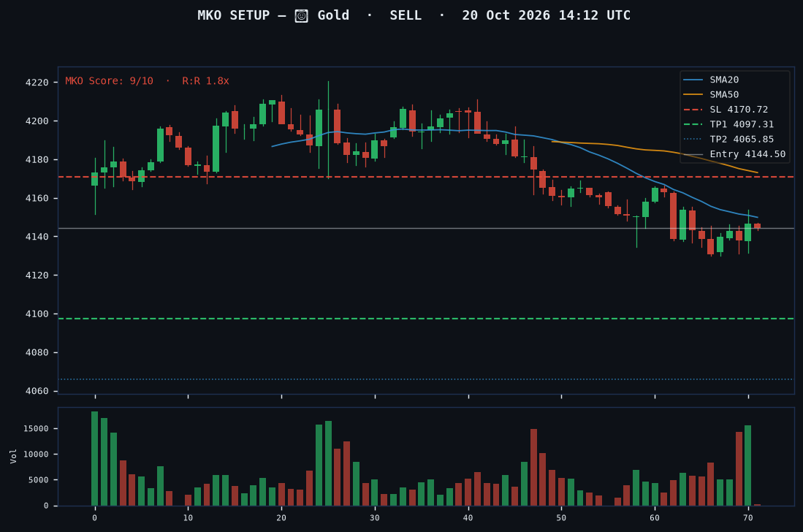Screen dimensions: 803x532
Task: Click the "MKO SETUP" title text
Action: point(234,15)
